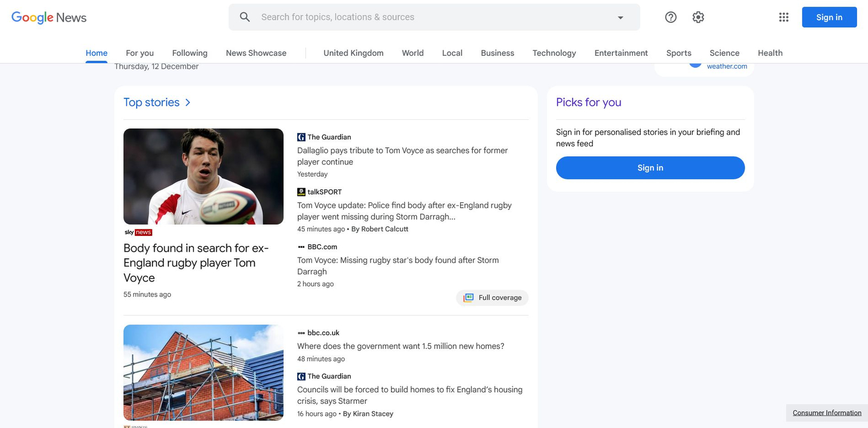Click the search topics input field
This screenshot has height=428, width=868.
pyautogui.click(x=434, y=17)
